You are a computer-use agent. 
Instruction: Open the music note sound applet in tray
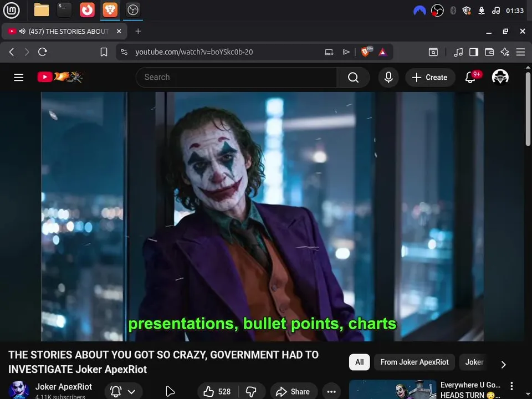pyautogui.click(x=495, y=11)
